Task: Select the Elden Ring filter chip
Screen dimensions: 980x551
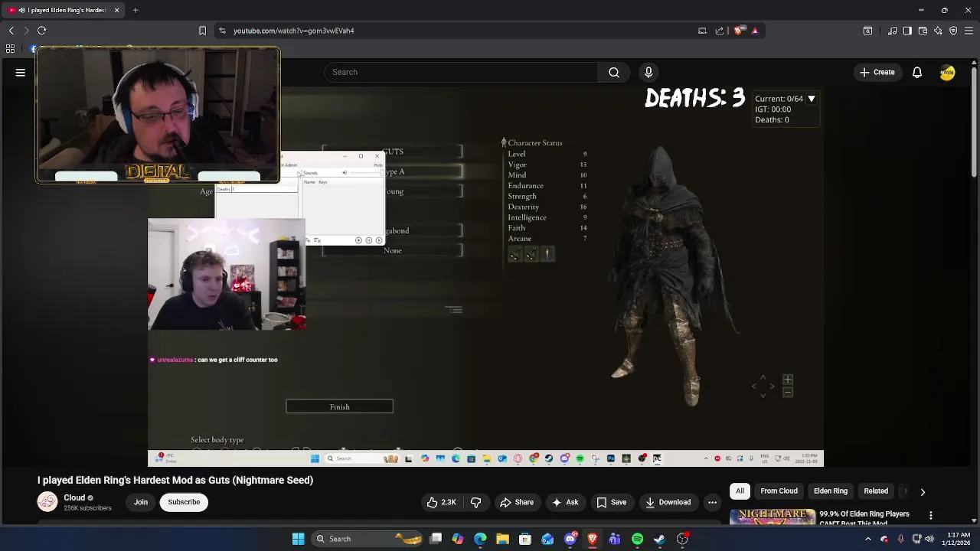Action: 830,491
